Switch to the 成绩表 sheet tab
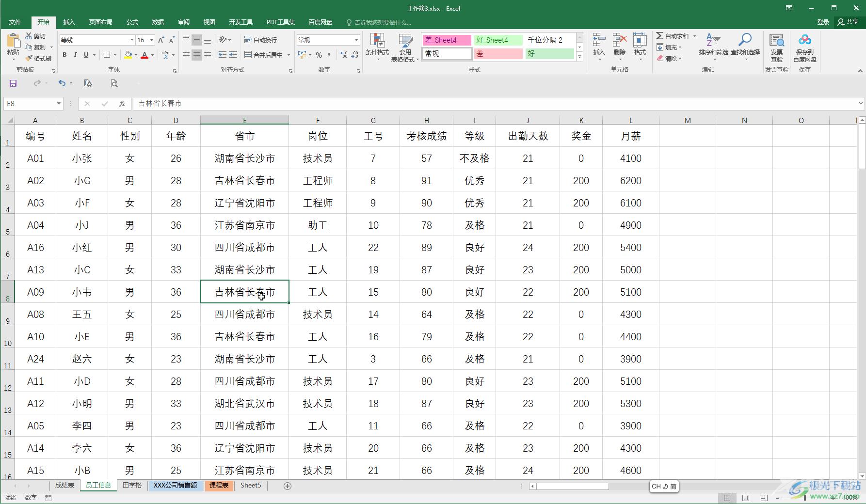Viewport: 866px width, 504px height. tap(64, 485)
